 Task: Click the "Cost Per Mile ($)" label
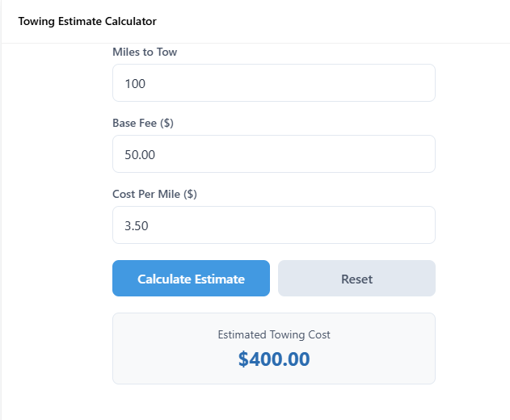coord(156,195)
